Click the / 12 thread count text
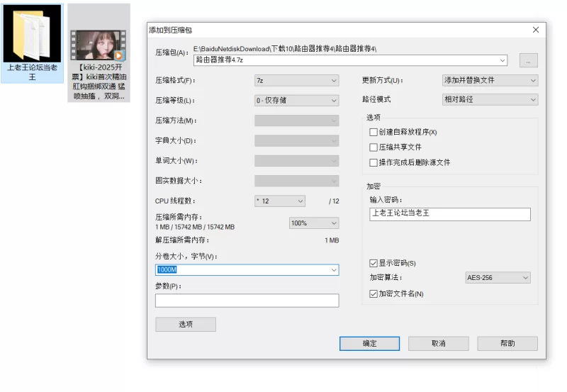 click(334, 201)
